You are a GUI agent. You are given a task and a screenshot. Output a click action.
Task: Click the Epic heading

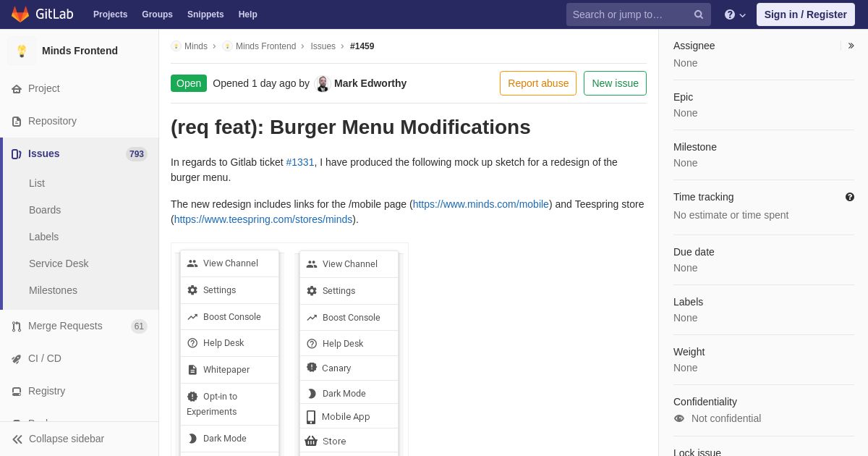[684, 97]
